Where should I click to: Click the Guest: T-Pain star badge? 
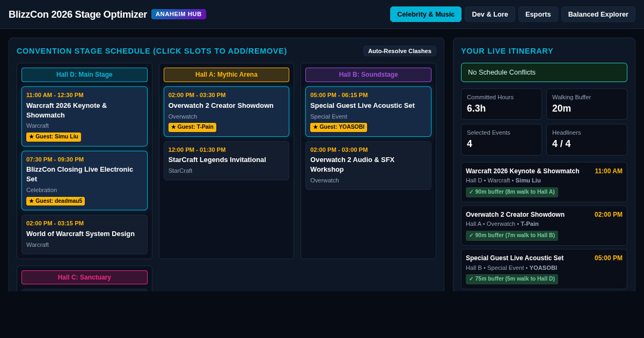(192, 127)
